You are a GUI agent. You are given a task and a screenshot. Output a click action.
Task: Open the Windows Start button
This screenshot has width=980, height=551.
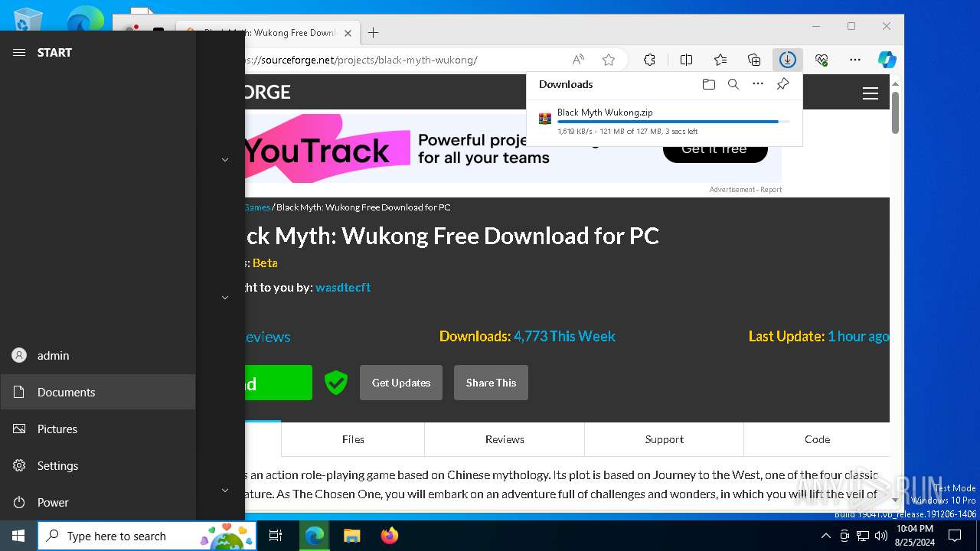[18, 536]
